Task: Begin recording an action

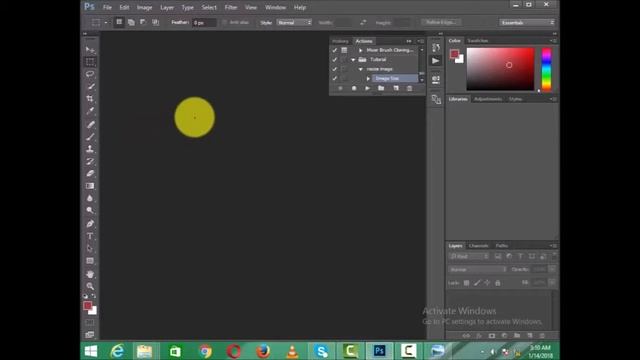Action: coord(354,88)
